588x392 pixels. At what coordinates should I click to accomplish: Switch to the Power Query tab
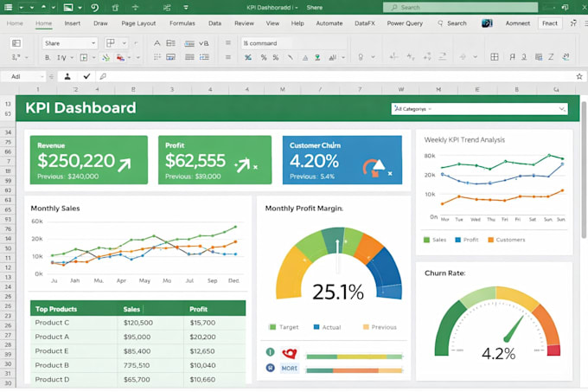tap(405, 23)
